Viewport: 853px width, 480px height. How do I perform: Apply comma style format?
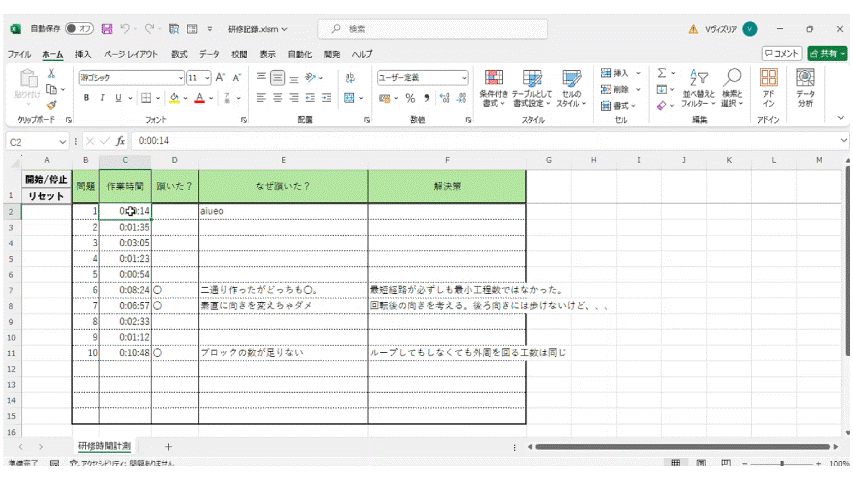click(x=426, y=98)
